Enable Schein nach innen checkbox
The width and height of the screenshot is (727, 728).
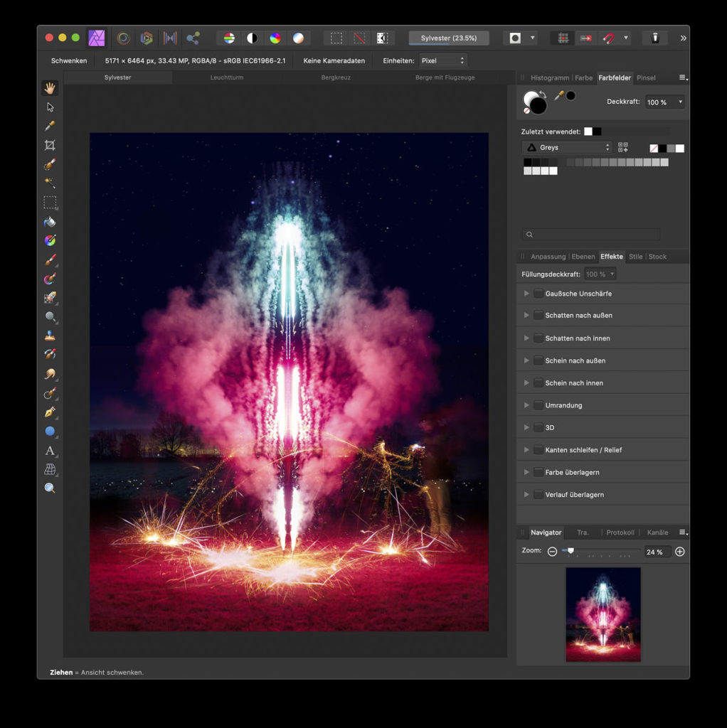[x=538, y=383]
